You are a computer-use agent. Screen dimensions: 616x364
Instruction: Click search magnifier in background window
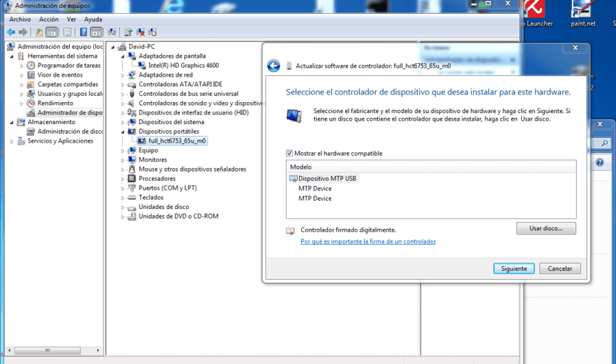(604, 143)
